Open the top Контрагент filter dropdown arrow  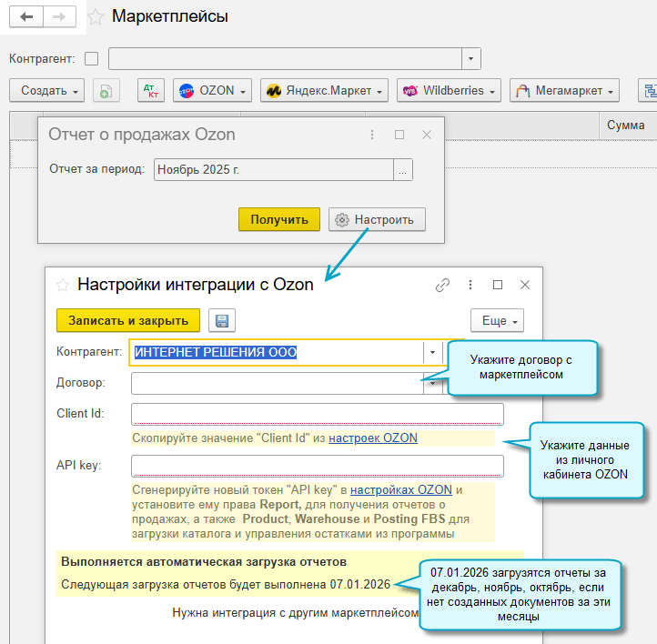point(471,58)
